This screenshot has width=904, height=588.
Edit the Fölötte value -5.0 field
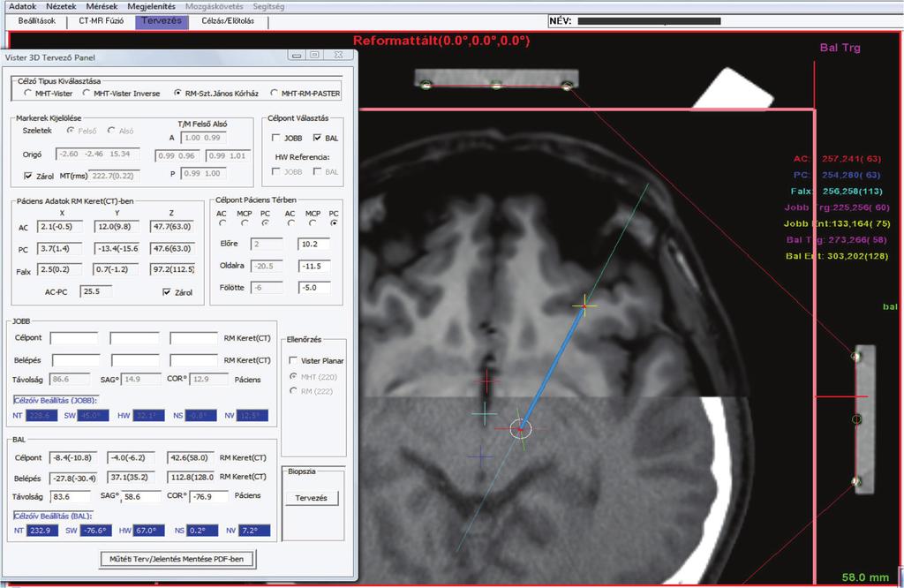(314, 287)
